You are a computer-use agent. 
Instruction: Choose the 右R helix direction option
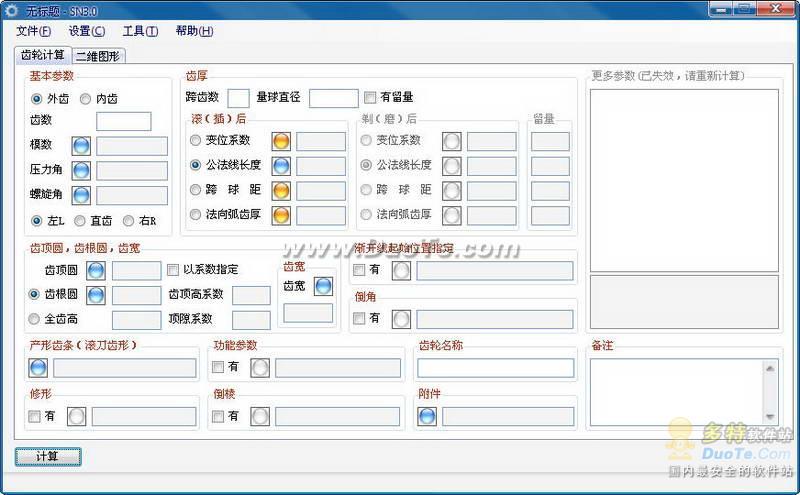(x=128, y=221)
